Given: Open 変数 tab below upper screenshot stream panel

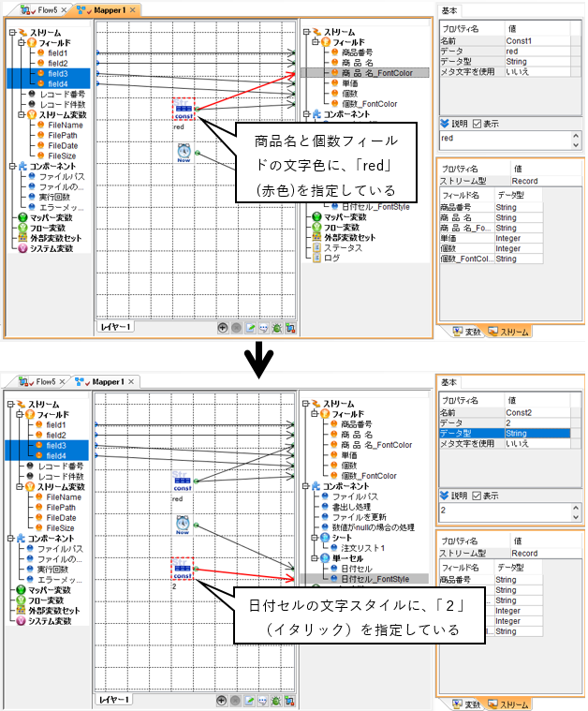Looking at the screenshot, I should 467,332.
